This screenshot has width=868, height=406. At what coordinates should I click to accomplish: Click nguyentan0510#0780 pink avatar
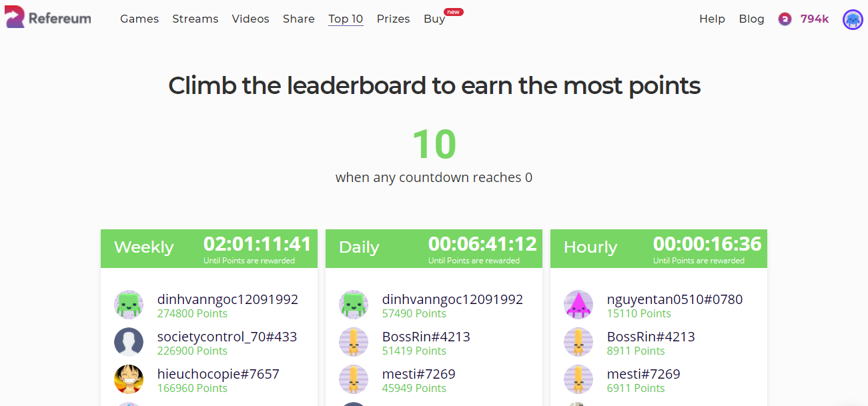click(x=578, y=305)
